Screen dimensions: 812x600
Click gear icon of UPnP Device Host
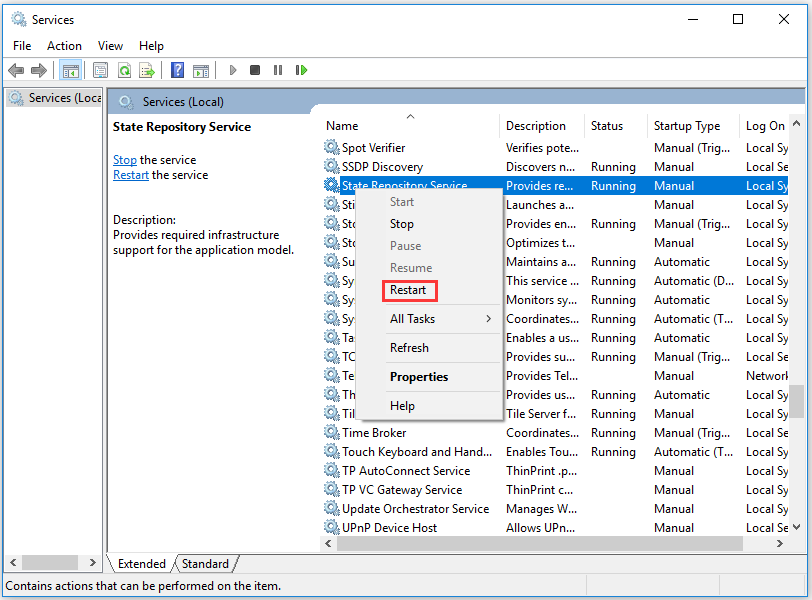[331, 528]
